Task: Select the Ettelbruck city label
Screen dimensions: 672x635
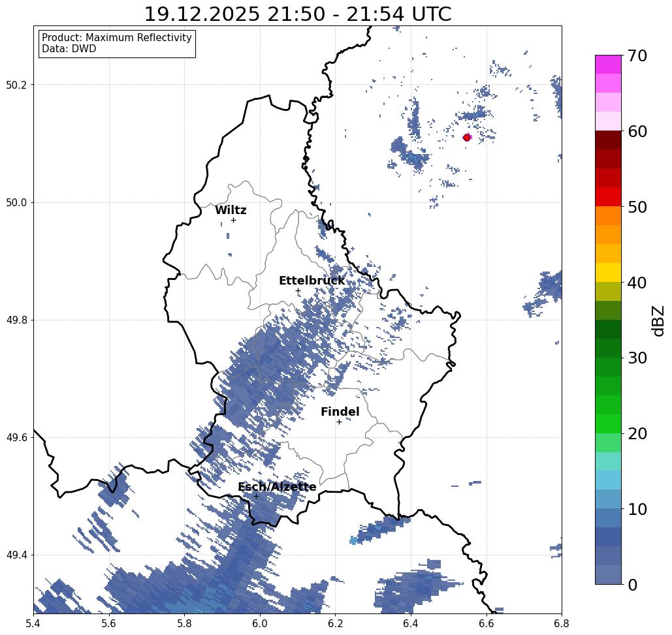Action: [312, 281]
